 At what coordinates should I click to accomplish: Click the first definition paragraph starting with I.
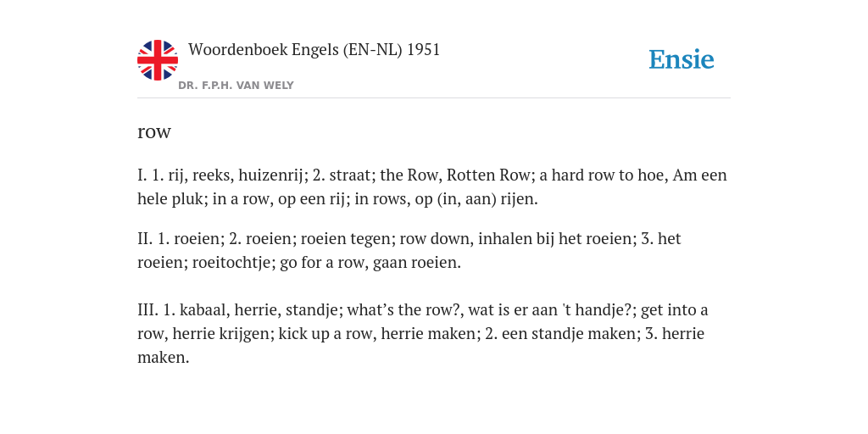point(432,187)
